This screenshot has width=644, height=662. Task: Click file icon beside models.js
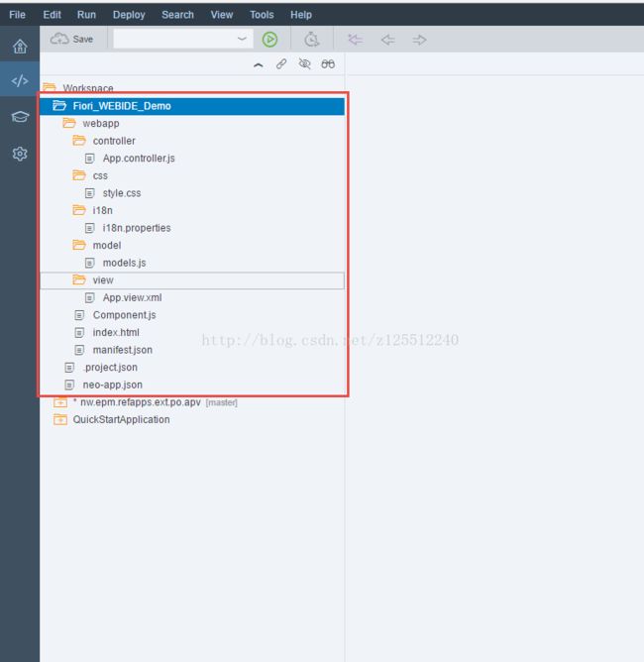(89, 263)
